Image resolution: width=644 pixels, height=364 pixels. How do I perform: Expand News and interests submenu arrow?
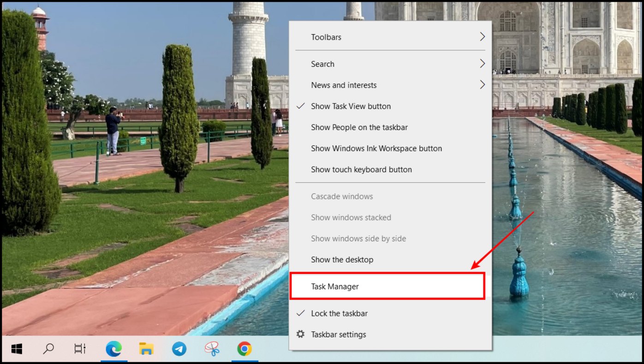point(482,85)
